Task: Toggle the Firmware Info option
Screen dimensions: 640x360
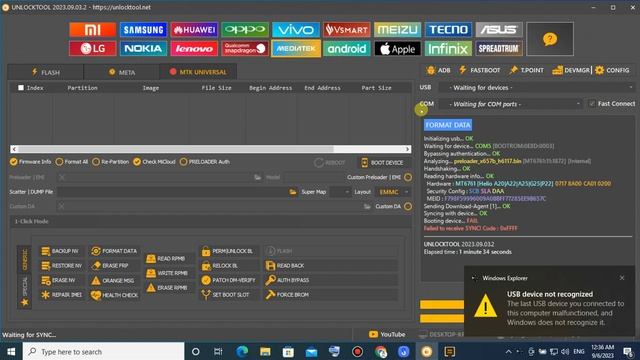Action: coord(13,162)
